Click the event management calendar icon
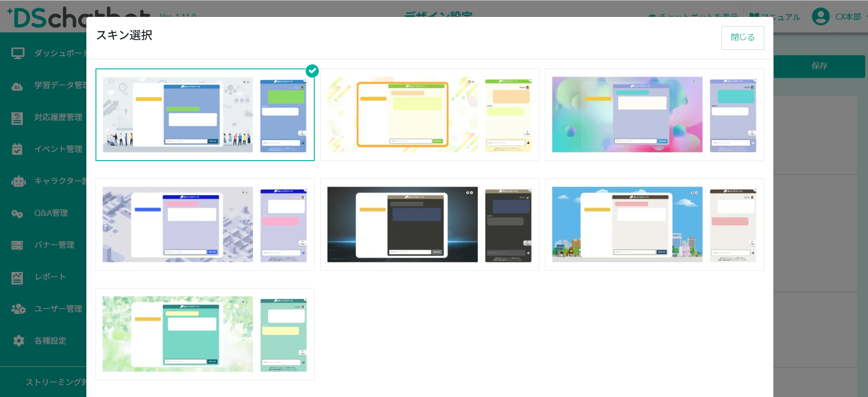The width and height of the screenshot is (868, 397). coord(17,149)
